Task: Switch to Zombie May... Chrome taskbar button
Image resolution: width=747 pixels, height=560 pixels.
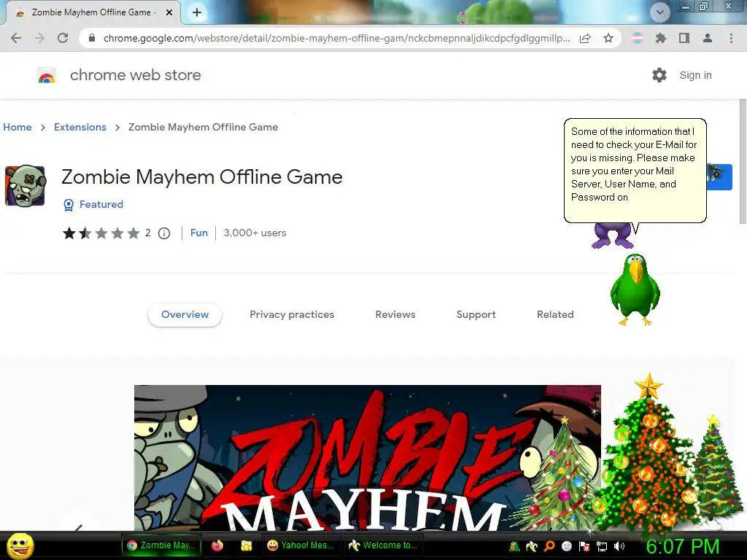Action: 161,545
